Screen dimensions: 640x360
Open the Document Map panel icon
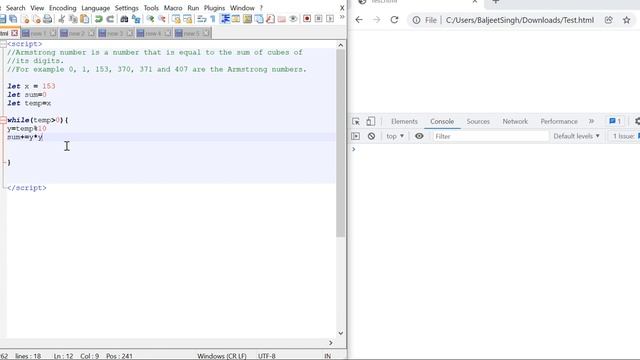point(247,19)
